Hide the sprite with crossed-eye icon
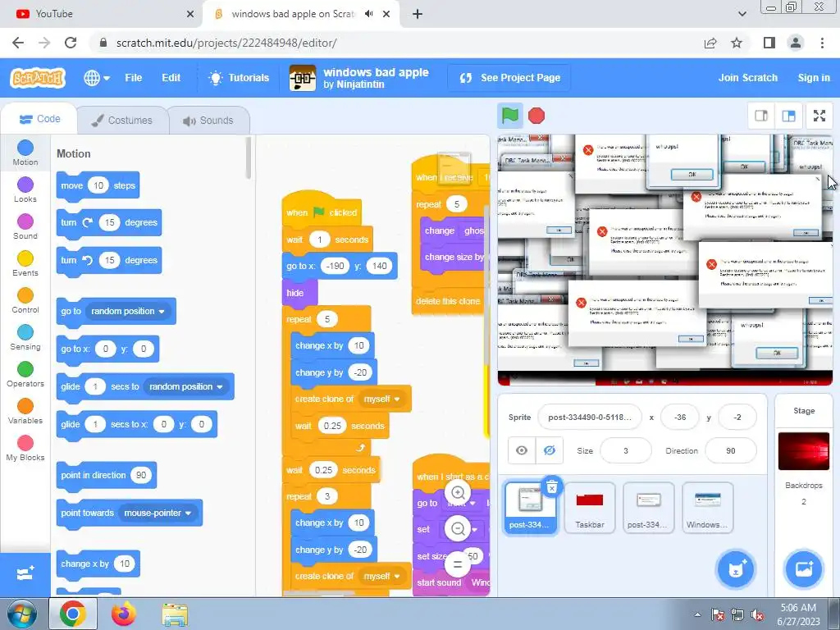The height and width of the screenshot is (630, 840). pyautogui.click(x=549, y=450)
